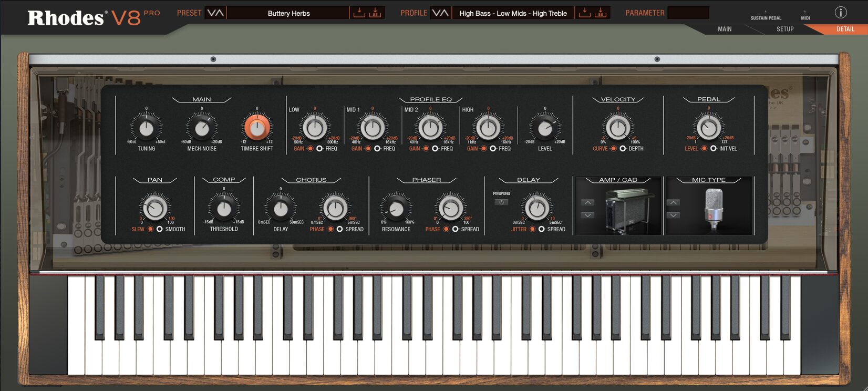The width and height of the screenshot is (868, 391).
Task: Click the Phaser RESONANCE knob
Action: coord(396,209)
